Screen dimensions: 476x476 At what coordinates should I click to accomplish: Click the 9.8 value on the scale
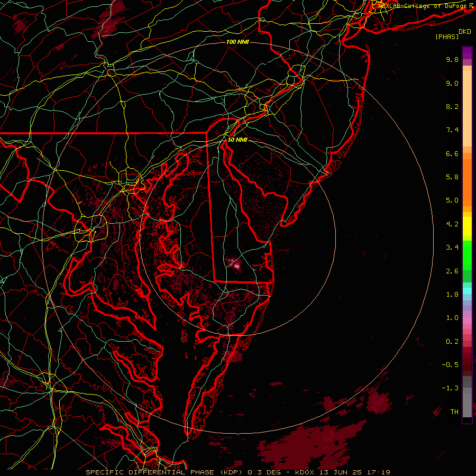(x=452, y=59)
